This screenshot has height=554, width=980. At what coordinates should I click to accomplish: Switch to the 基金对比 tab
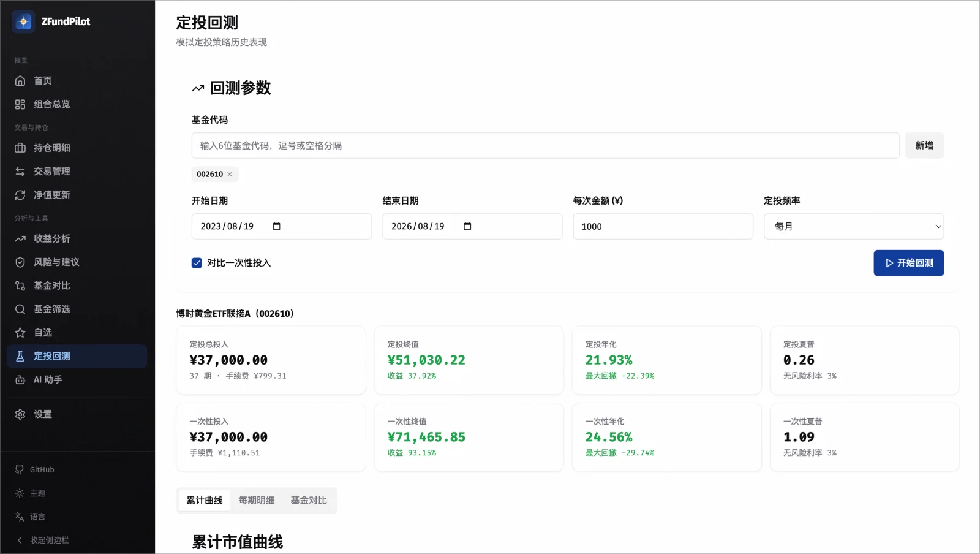(309, 501)
